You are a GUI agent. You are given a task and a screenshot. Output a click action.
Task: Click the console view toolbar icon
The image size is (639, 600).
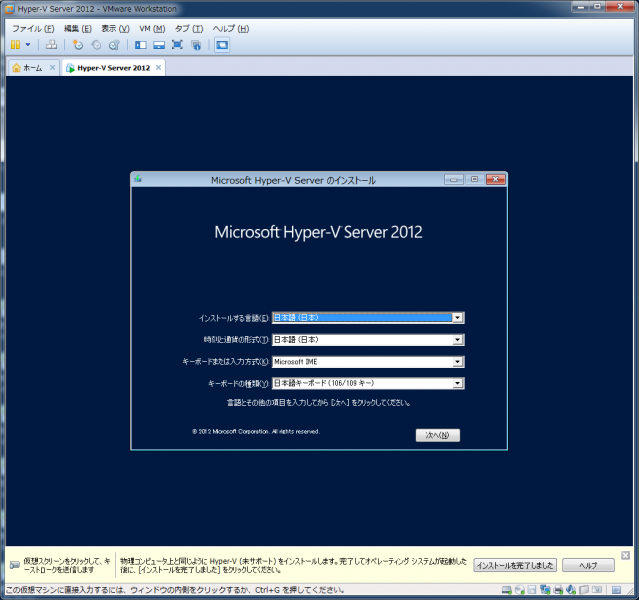pyautogui.click(x=222, y=45)
